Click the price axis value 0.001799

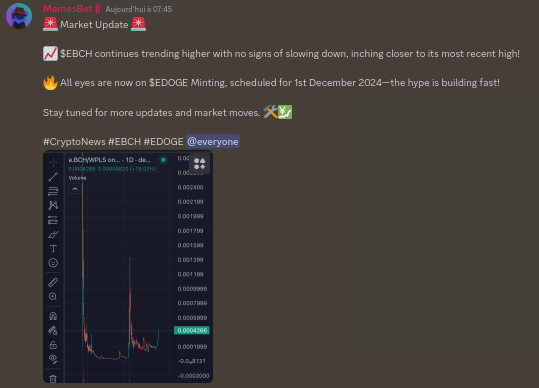(190, 231)
